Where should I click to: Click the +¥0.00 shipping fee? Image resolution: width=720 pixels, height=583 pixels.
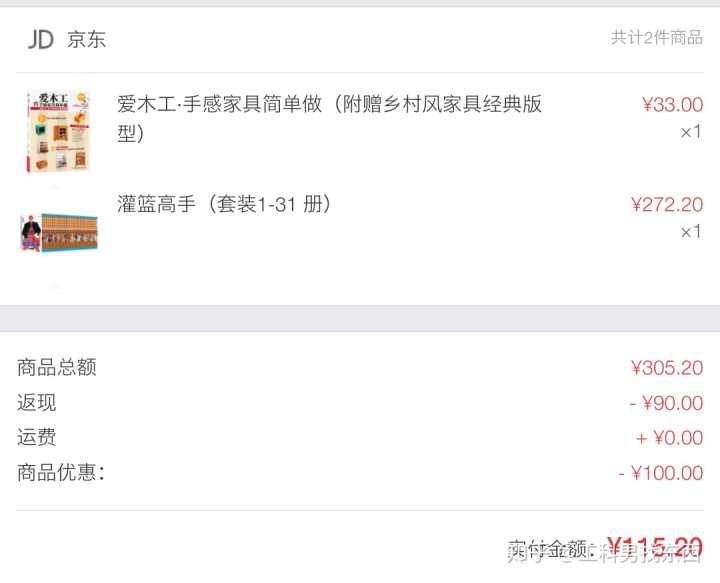[669, 438]
